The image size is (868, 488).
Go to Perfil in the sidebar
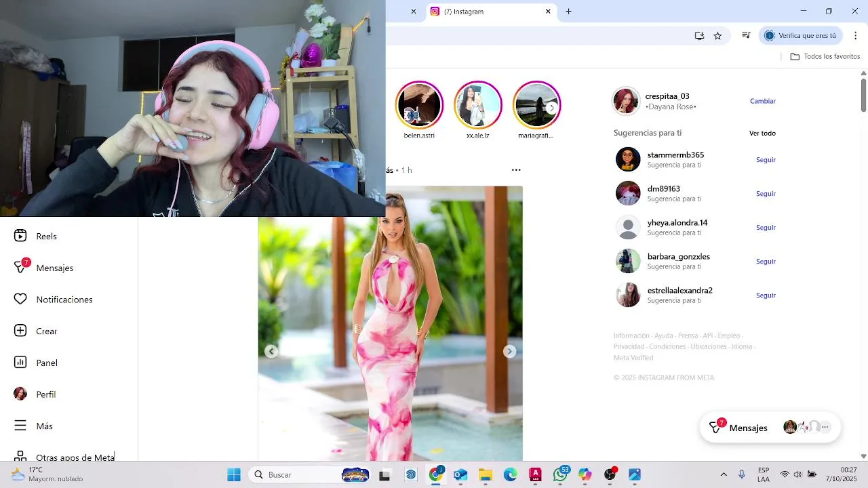click(x=35, y=394)
